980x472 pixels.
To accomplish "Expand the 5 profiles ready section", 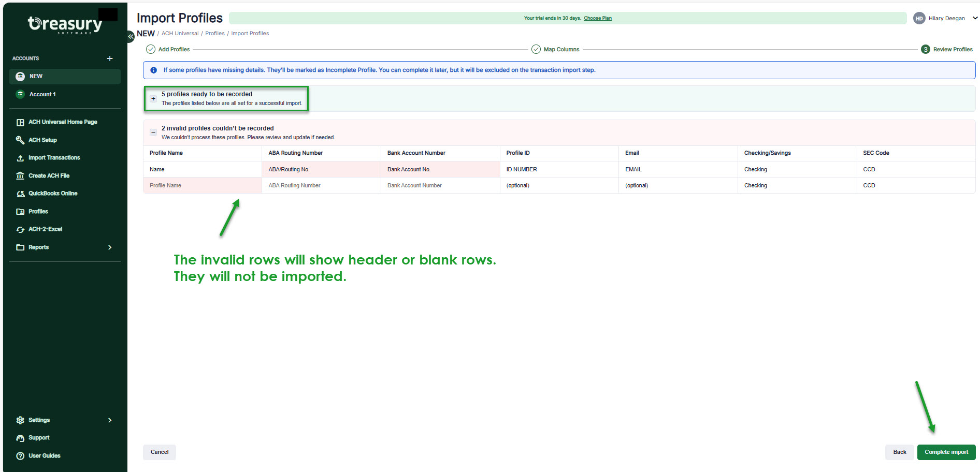I will [x=153, y=98].
